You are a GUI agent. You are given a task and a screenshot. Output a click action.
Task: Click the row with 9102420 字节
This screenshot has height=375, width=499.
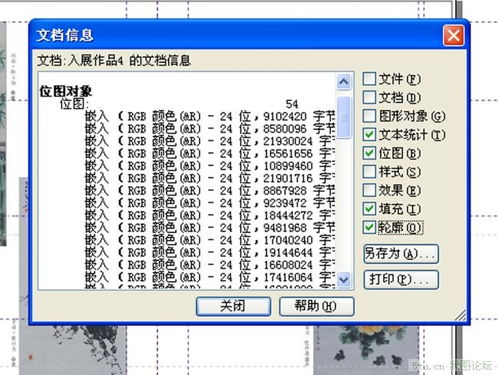tap(210, 116)
